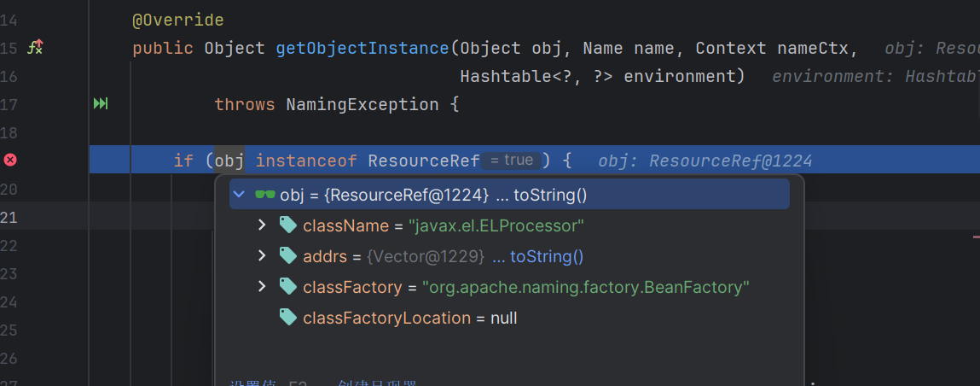Image resolution: width=980 pixels, height=386 pixels.
Task: Click the tag icon next to classFactoryLocation
Action: click(288, 318)
